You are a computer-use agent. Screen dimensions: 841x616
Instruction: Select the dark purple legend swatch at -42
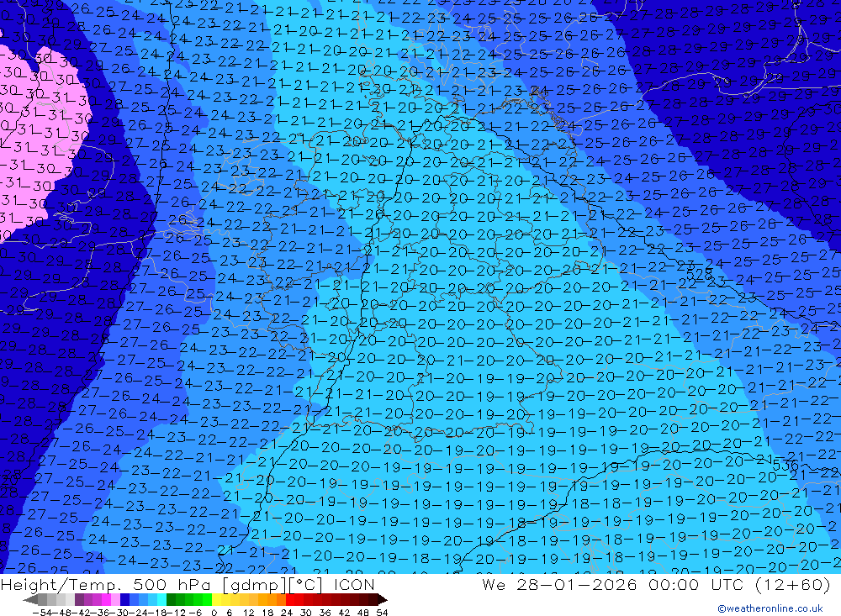[79, 600]
